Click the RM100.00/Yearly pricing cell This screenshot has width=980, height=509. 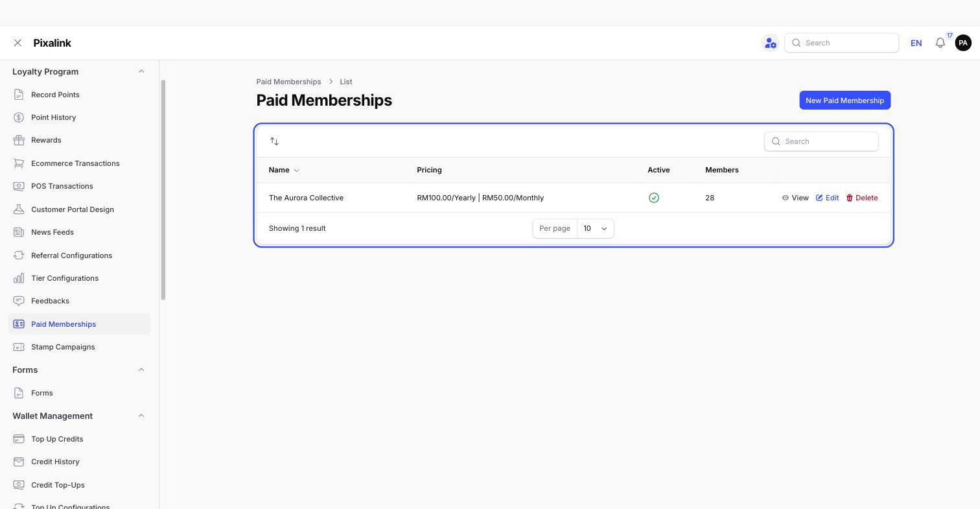tap(480, 198)
